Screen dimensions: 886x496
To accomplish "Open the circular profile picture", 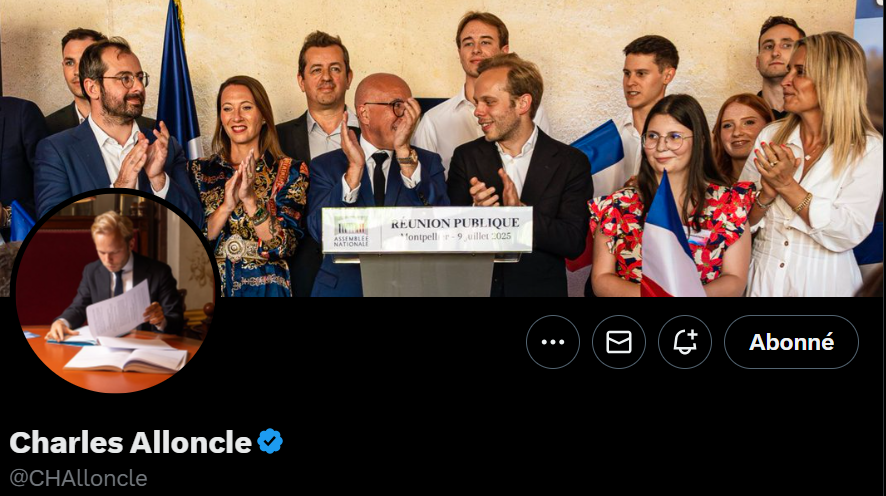I will point(116,293).
